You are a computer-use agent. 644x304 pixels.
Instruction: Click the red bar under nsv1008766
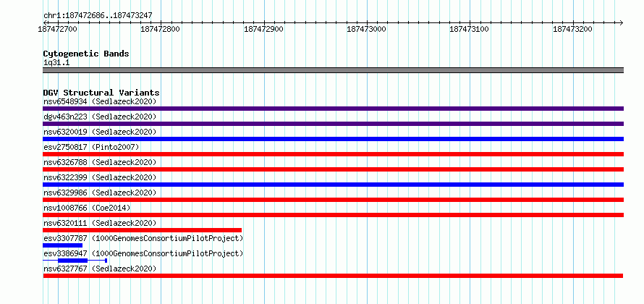(333, 215)
